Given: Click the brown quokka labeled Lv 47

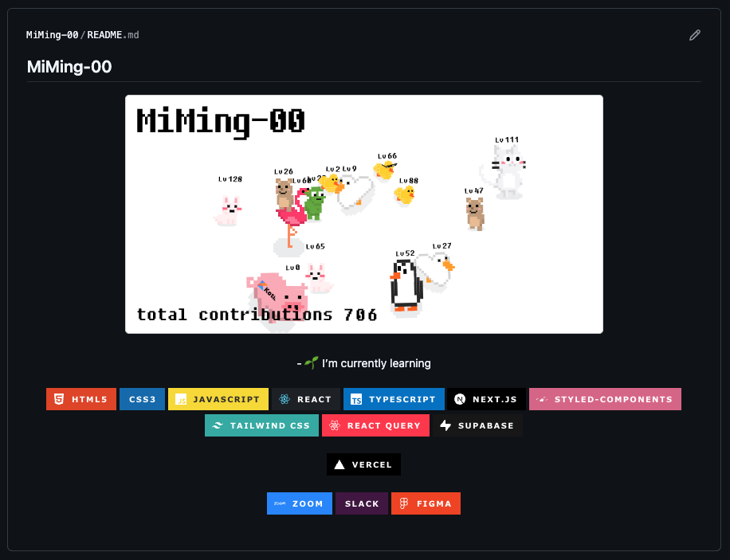Looking at the screenshot, I should (475, 213).
